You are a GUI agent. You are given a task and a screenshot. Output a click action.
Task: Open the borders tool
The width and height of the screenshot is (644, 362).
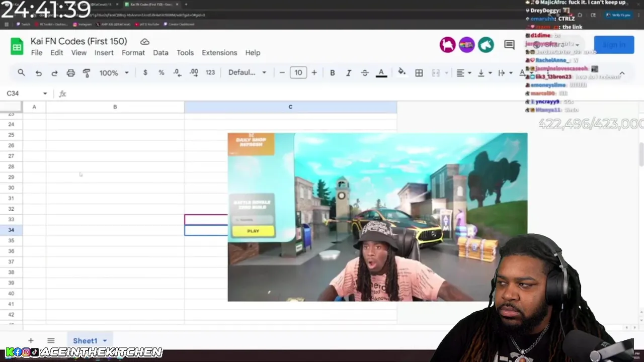point(419,73)
